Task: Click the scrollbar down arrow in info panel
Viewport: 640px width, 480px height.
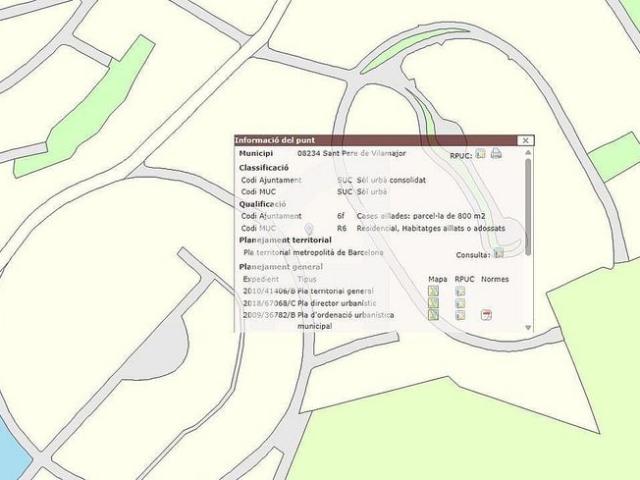Action: (528, 327)
